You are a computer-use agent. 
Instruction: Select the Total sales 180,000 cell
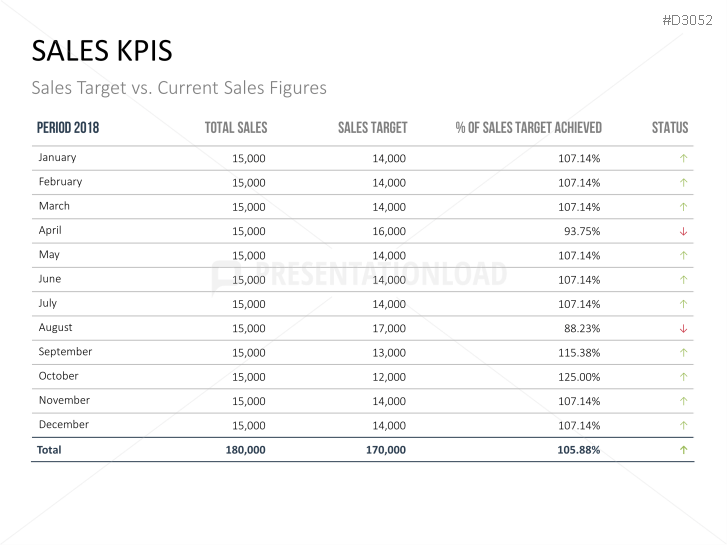(245, 450)
